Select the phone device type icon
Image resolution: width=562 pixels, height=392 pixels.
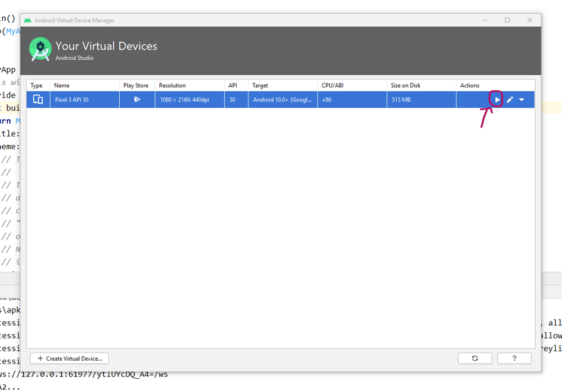click(37, 99)
